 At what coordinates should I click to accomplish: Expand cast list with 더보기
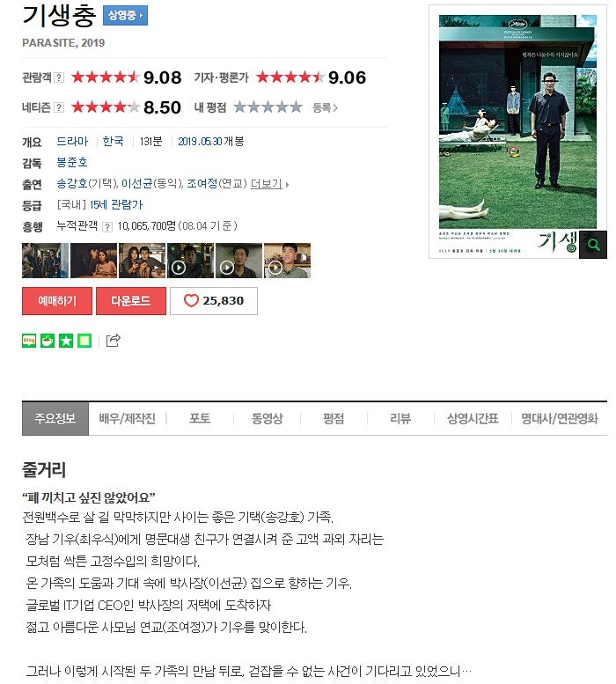tap(269, 184)
